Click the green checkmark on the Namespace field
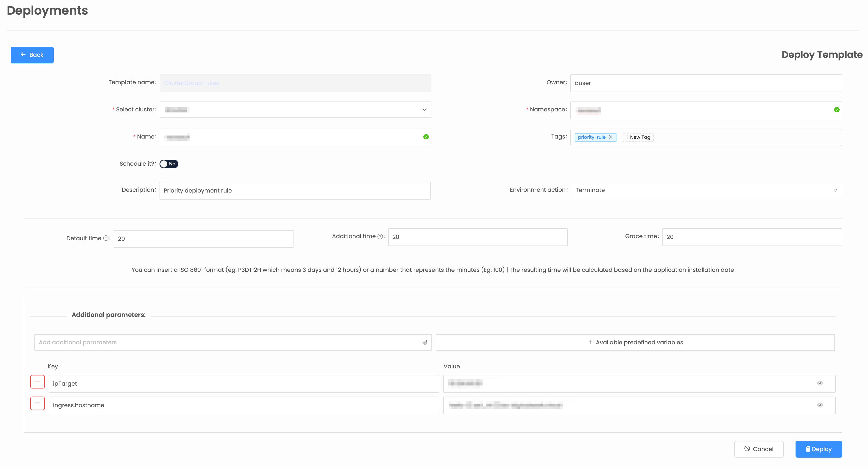868x467 pixels. click(837, 110)
